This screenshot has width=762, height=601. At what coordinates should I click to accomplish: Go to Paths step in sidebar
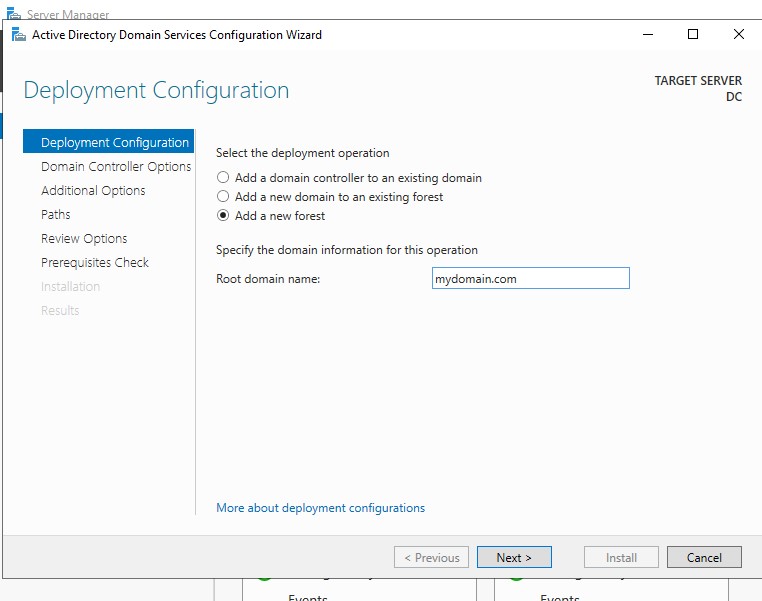click(x=56, y=215)
